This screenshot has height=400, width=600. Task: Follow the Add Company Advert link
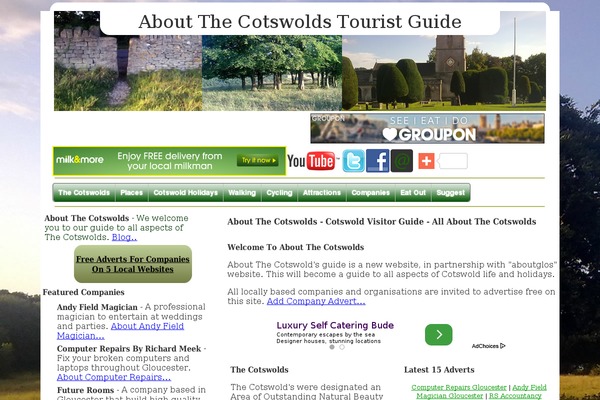pos(316,301)
